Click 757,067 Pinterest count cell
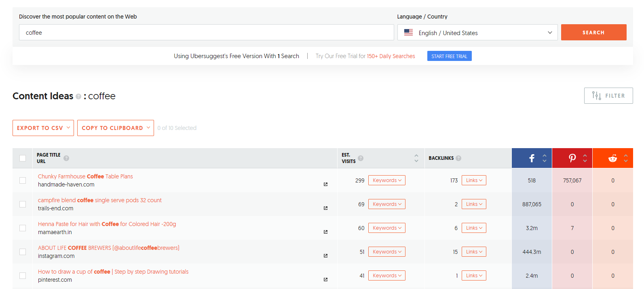Viewport: 644px width, 289px height. coord(572,180)
